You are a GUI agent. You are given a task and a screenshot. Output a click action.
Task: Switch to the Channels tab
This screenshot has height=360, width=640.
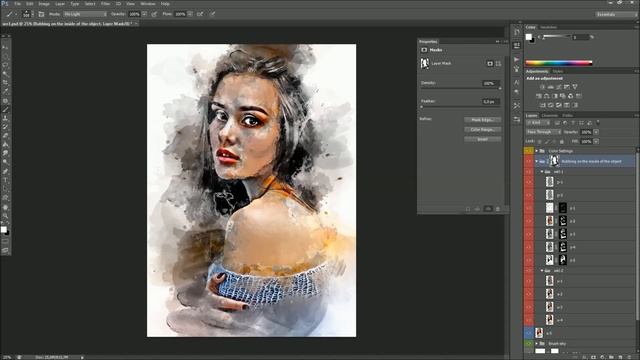point(549,116)
